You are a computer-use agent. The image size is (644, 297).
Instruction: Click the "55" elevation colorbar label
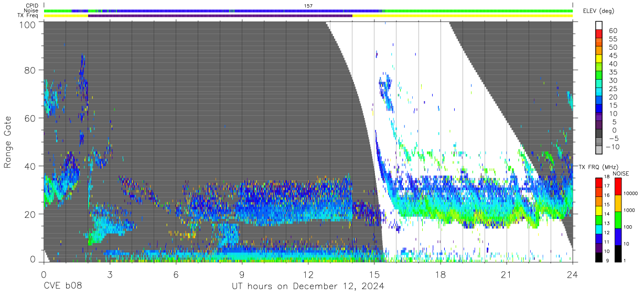[613, 39]
